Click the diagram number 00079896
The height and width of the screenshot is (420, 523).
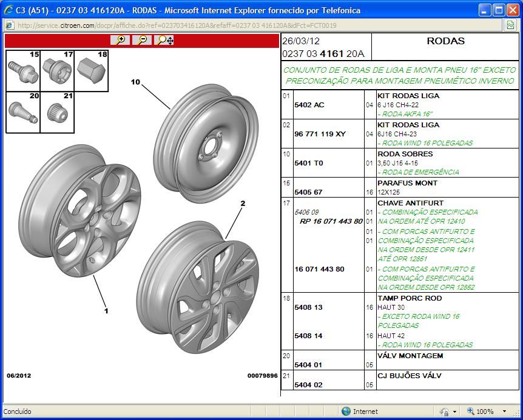click(262, 376)
